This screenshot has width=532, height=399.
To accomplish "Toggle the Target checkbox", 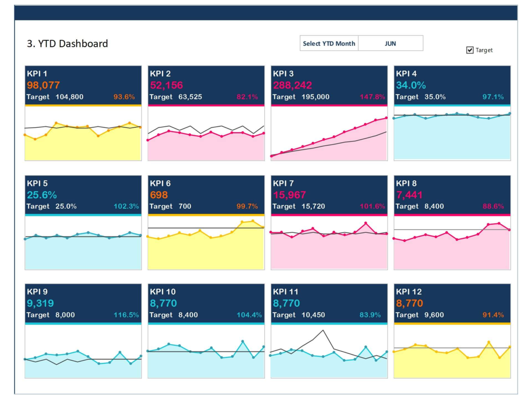I will (x=470, y=50).
